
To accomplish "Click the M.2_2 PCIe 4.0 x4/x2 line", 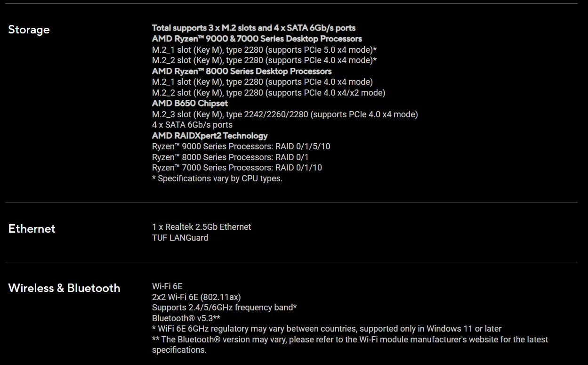I will click(268, 93).
